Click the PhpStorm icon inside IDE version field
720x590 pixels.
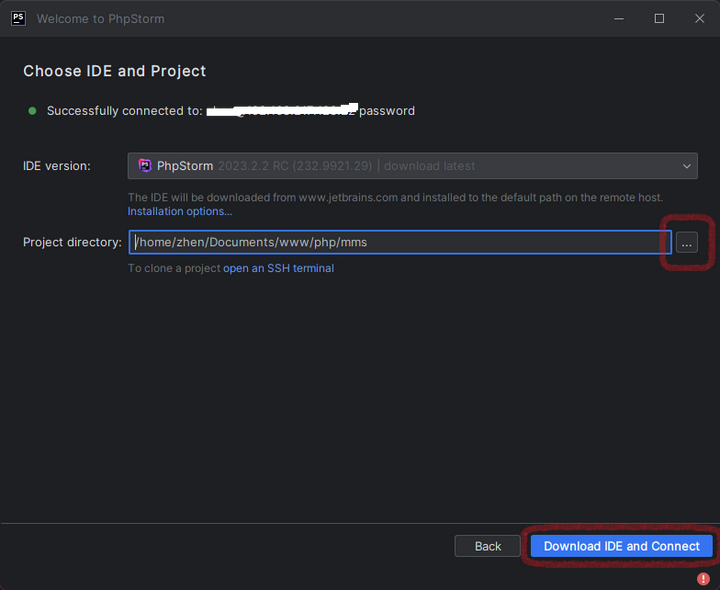click(145, 166)
